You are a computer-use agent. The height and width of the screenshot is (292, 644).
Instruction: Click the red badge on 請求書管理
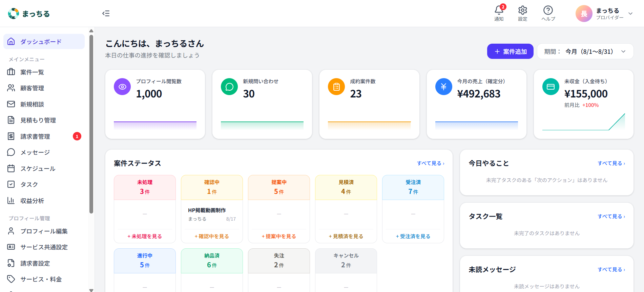[77, 136]
